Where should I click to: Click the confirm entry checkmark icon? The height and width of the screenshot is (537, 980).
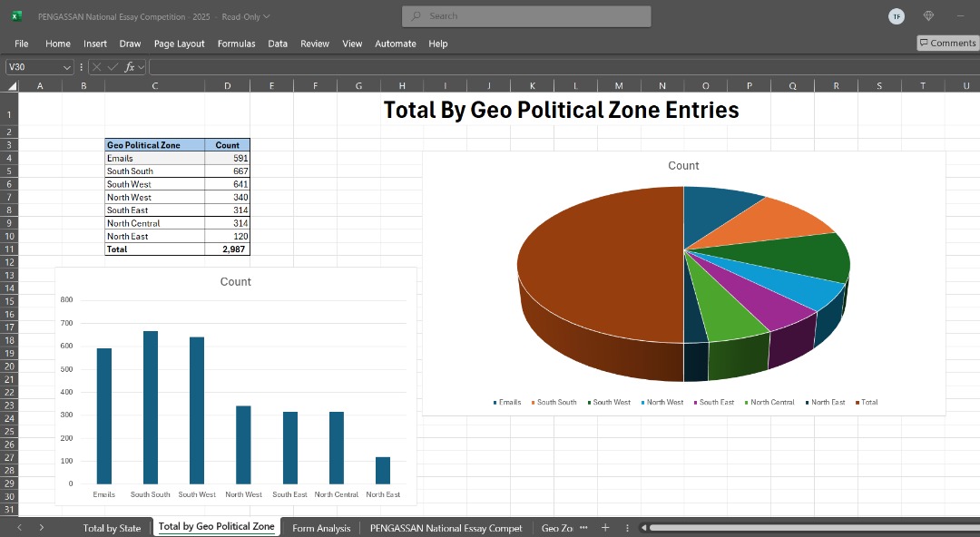click(x=113, y=67)
